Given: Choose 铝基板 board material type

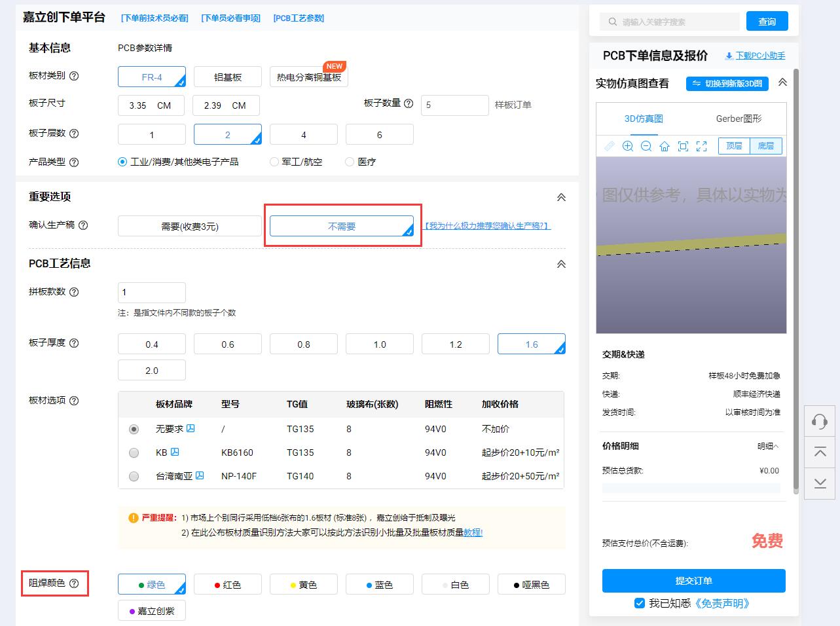Looking at the screenshot, I should coord(228,77).
